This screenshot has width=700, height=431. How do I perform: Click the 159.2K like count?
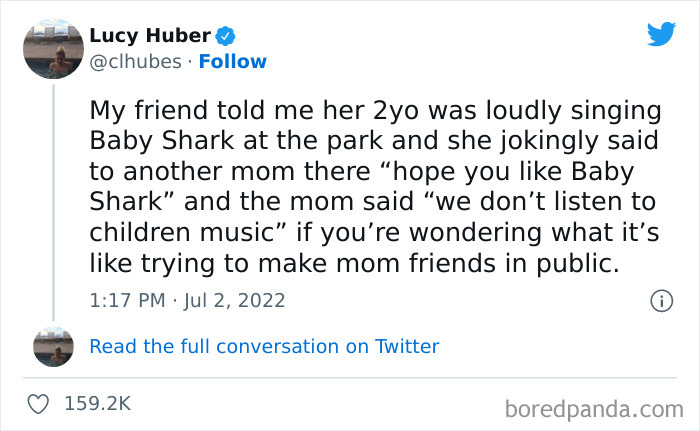pyautogui.click(x=97, y=404)
